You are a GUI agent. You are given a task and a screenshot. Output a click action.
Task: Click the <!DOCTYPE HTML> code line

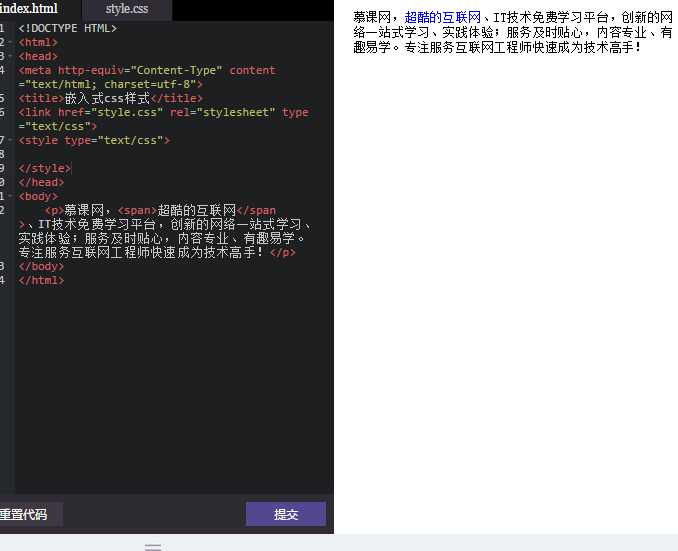tap(67, 29)
